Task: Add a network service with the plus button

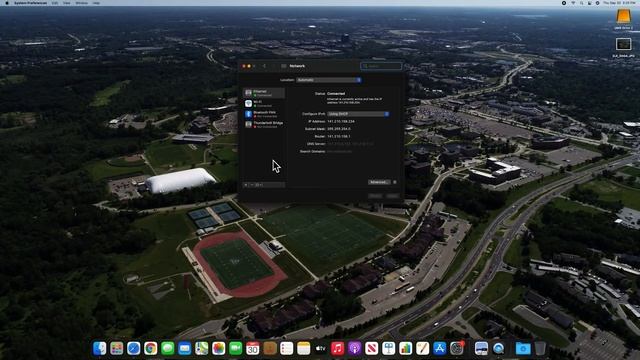Action: [246, 185]
